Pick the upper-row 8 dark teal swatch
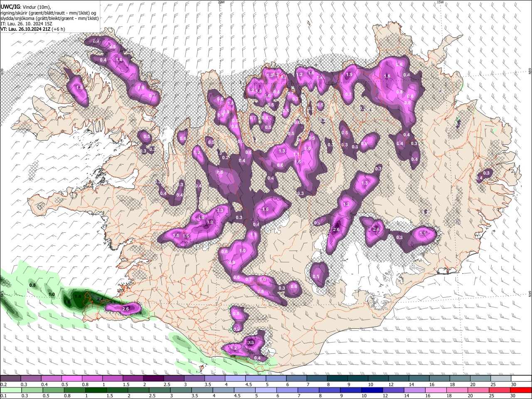This screenshot has height=399, width=532. click(337, 379)
